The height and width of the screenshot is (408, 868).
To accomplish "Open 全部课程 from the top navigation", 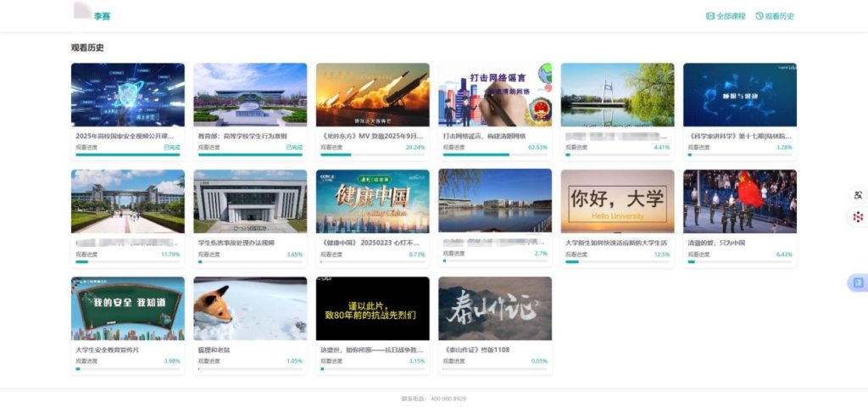I will click(731, 16).
